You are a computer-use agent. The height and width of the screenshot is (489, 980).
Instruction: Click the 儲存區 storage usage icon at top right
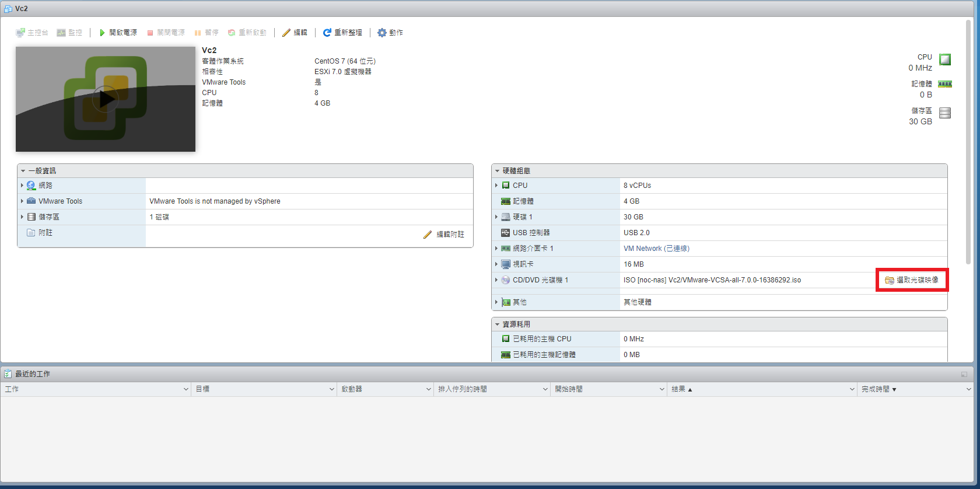[945, 113]
